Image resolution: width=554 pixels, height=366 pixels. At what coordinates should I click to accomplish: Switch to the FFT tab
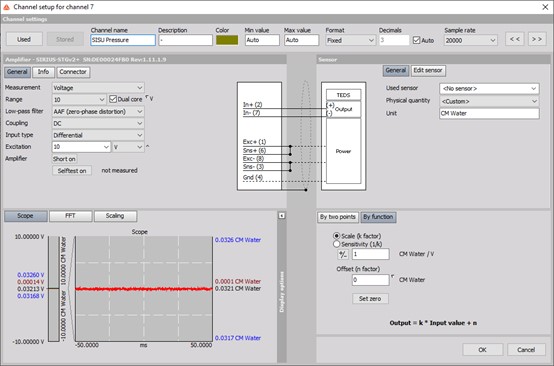coord(71,216)
